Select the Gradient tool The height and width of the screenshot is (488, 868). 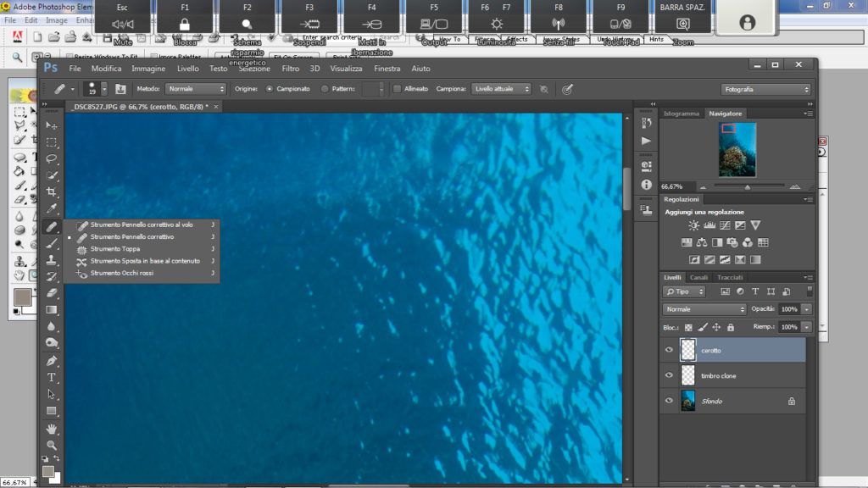(x=52, y=309)
